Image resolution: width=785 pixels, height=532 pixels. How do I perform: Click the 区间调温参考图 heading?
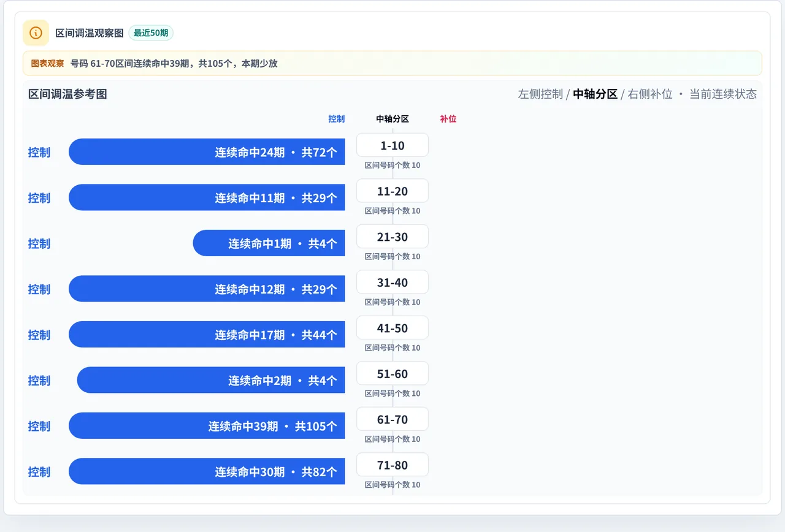pyautogui.click(x=67, y=94)
